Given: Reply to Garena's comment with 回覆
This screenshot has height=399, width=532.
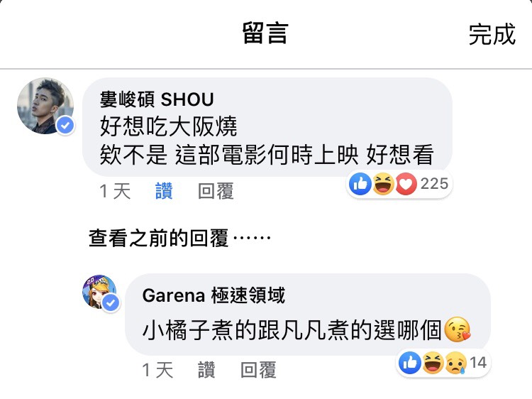Looking at the screenshot, I should click(x=258, y=370).
